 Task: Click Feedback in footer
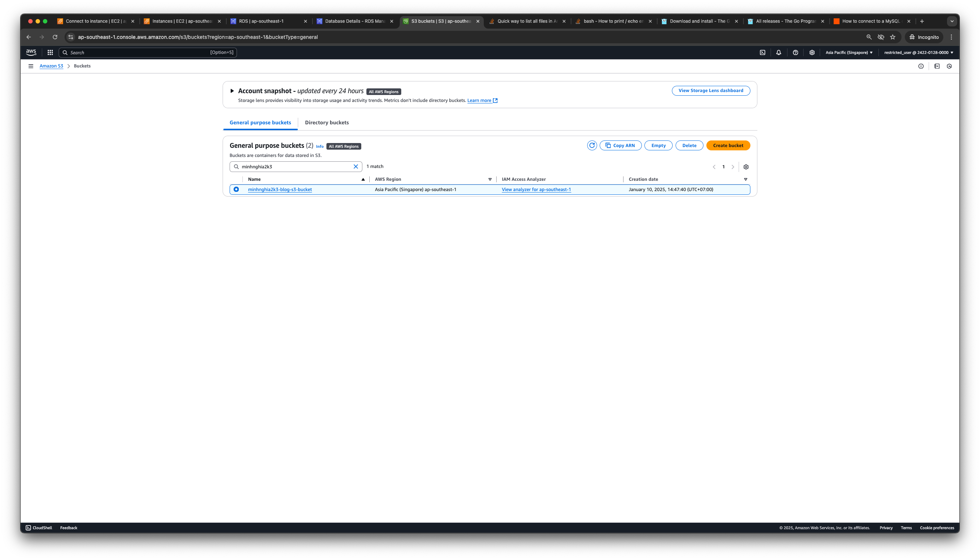point(69,528)
